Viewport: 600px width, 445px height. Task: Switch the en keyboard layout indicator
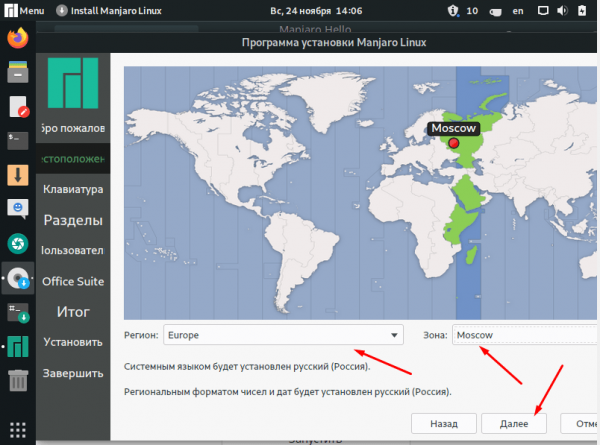(x=518, y=11)
